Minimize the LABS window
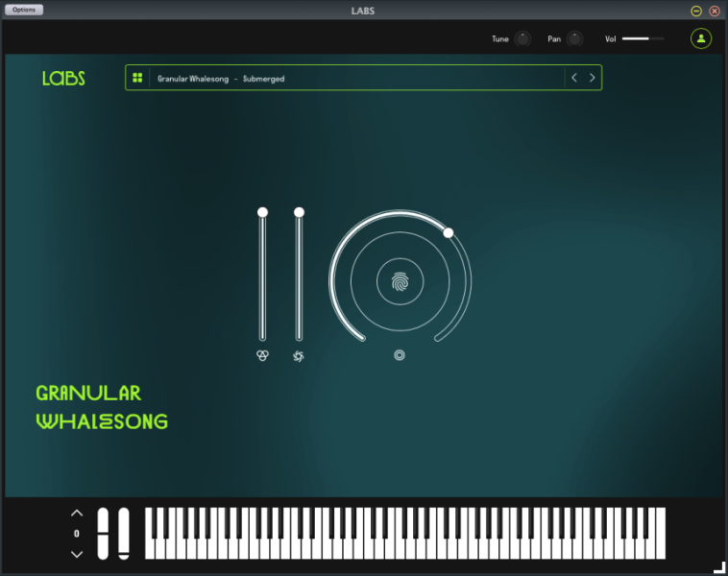Image resolution: width=728 pixels, height=576 pixels. 696,11
